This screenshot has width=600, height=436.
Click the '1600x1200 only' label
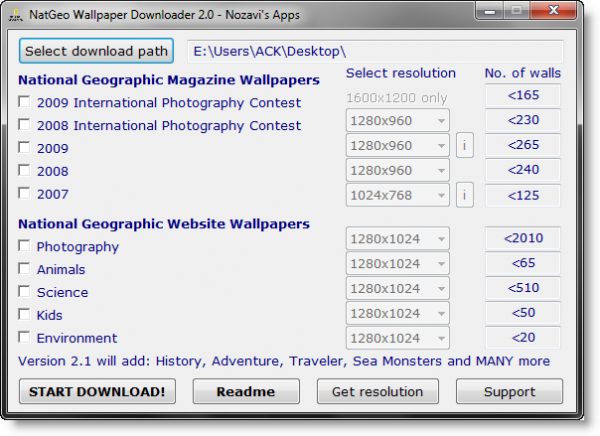pos(397,98)
